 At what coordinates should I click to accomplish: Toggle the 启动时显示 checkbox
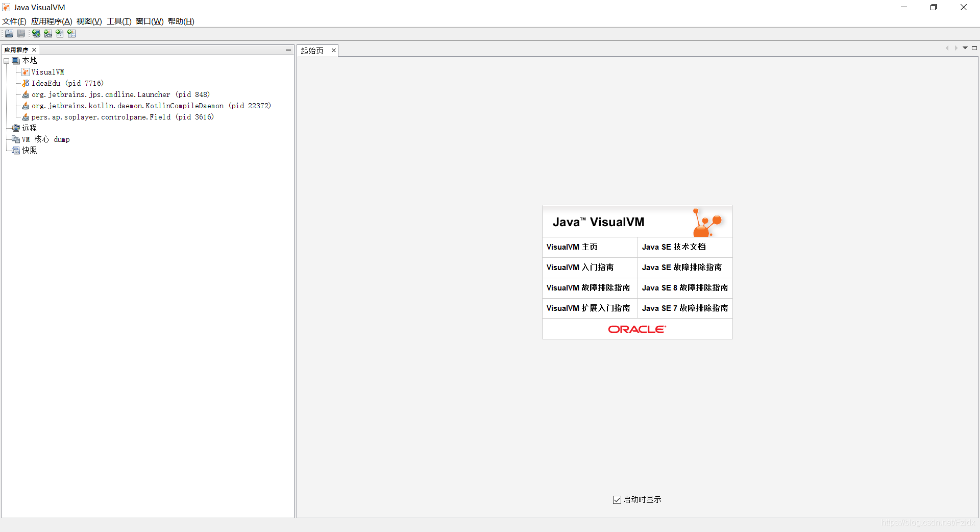617,500
